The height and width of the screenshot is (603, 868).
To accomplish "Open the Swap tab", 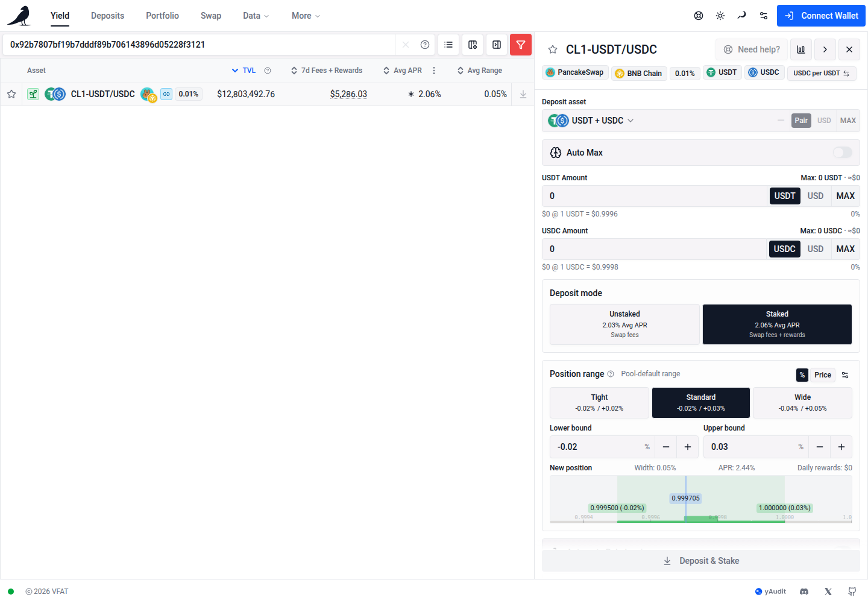I will pos(211,16).
